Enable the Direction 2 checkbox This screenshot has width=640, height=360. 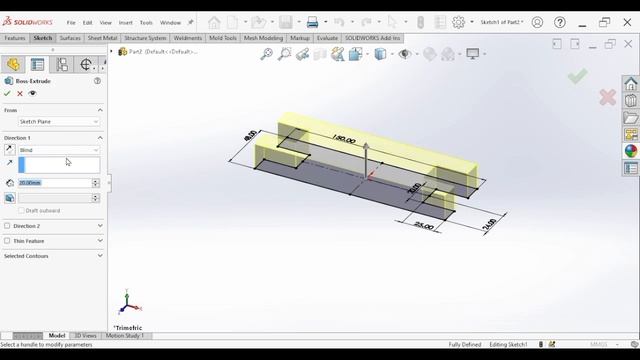(7, 226)
